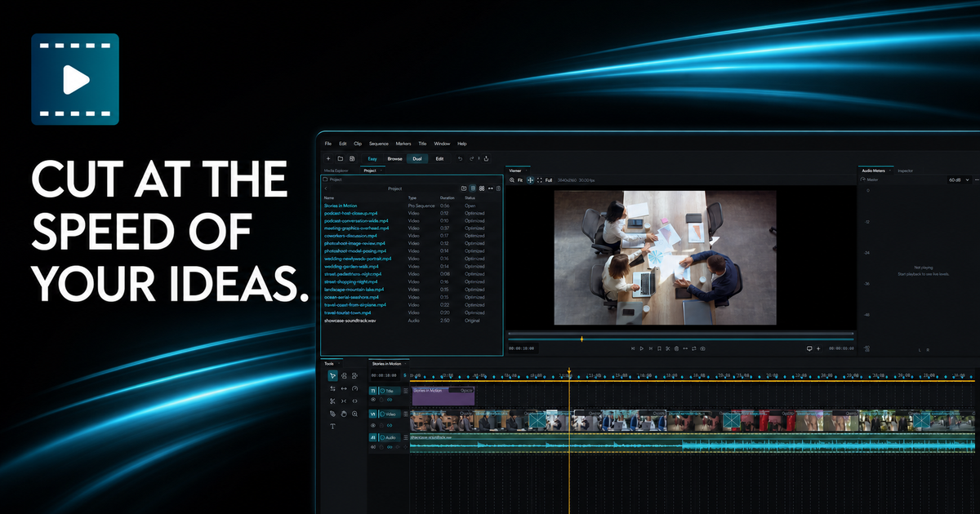Switch Project panel to list view icon
Screen dimensions: 980x514
click(x=473, y=188)
